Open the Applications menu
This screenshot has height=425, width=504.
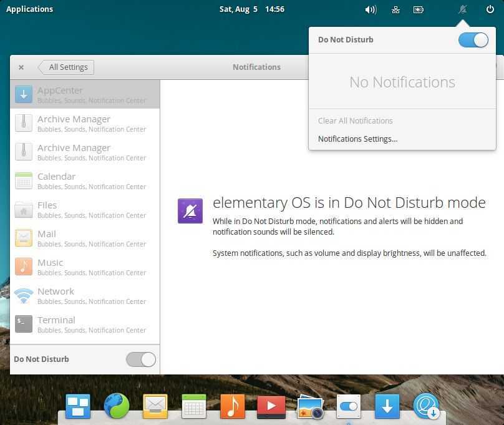click(30, 9)
